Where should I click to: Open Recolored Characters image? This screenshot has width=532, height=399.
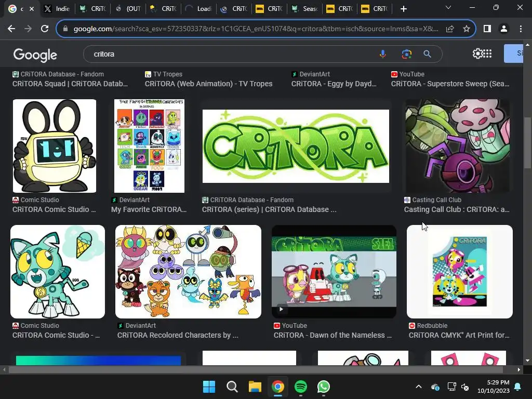coord(188,271)
